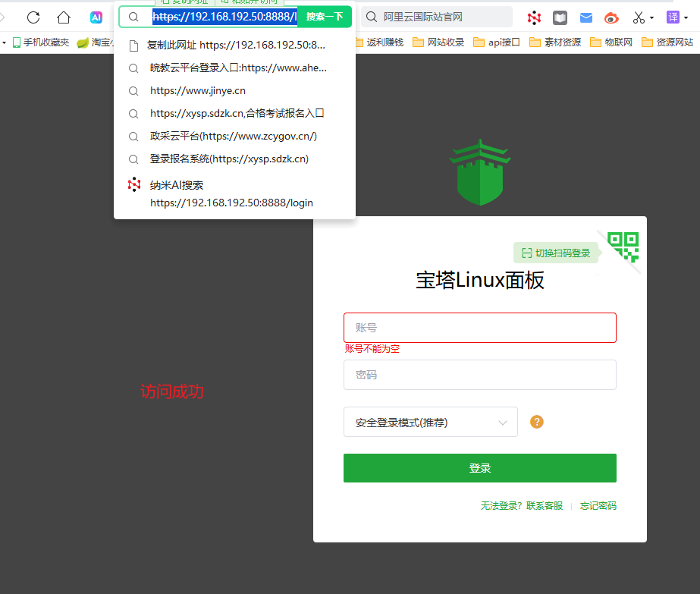Click the scissors screenshot tool icon

[639, 17]
